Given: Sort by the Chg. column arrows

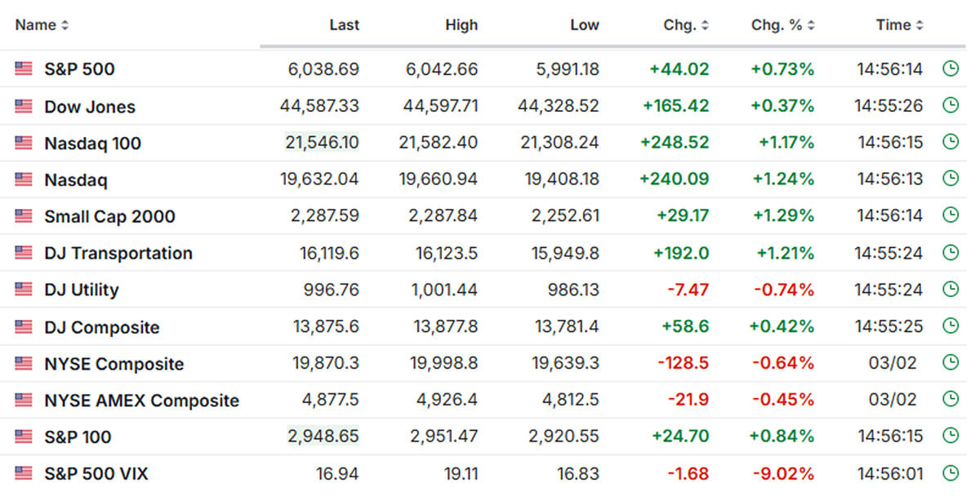Looking at the screenshot, I should click(x=704, y=25).
